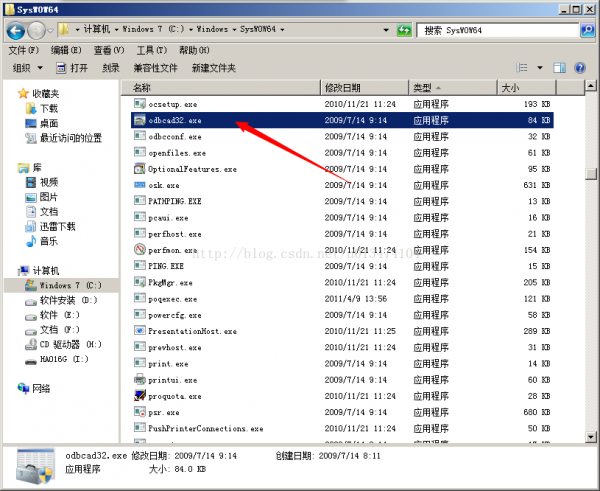The width and height of the screenshot is (600, 491).
Task: Open the 视频 library
Action: coord(49,182)
